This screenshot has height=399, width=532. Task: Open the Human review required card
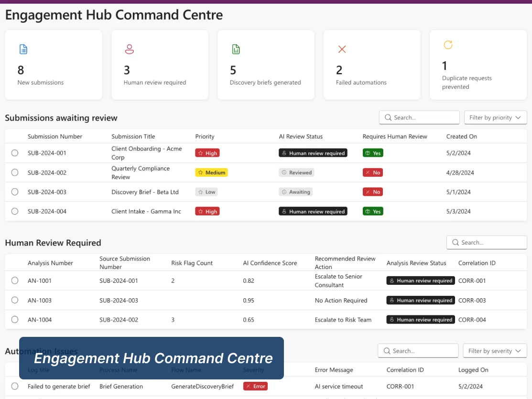point(160,65)
